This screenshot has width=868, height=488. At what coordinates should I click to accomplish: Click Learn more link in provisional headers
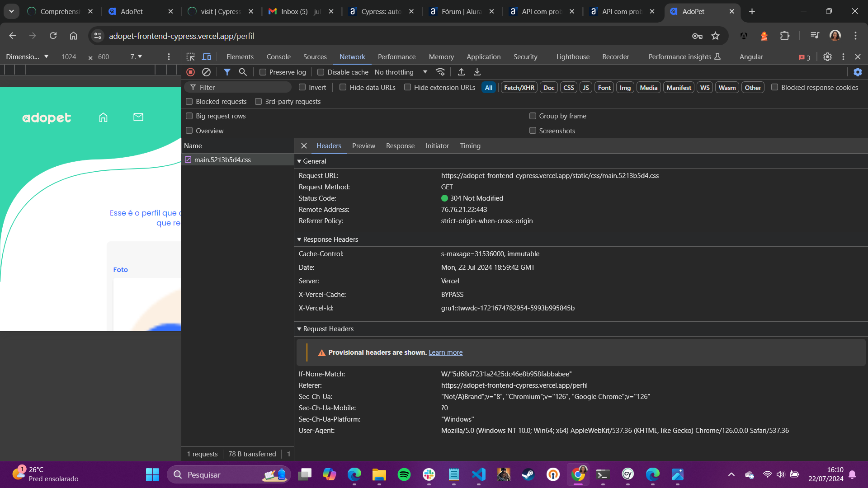(446, 352)
